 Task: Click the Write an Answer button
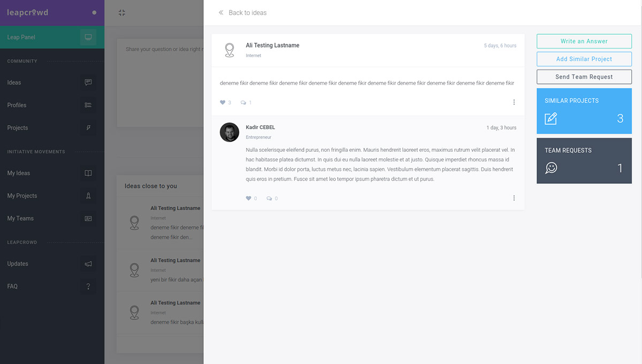[584, 41]
